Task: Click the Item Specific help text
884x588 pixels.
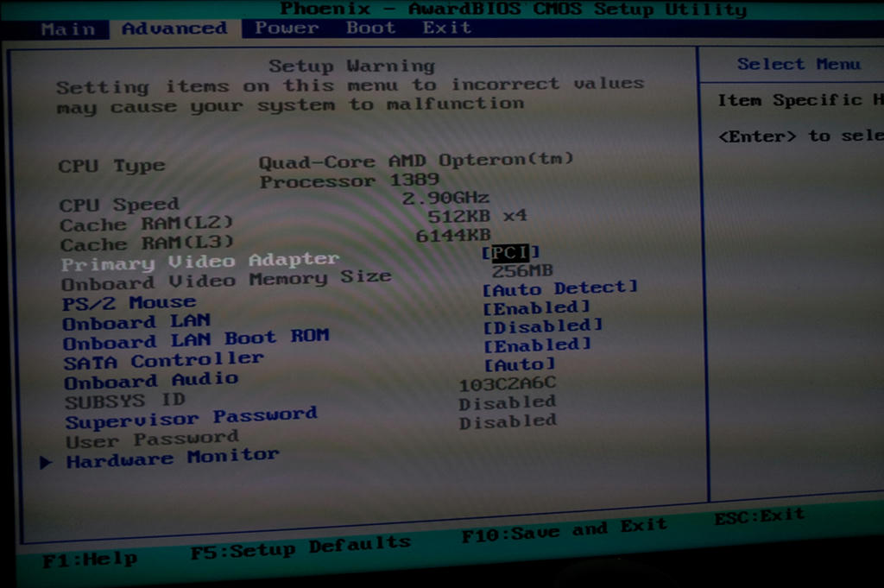Action: 800,100
